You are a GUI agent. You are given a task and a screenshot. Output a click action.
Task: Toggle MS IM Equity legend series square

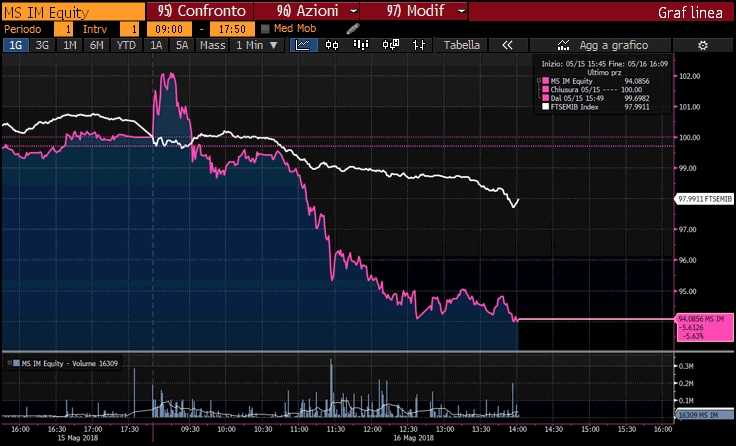coord(545,81)
